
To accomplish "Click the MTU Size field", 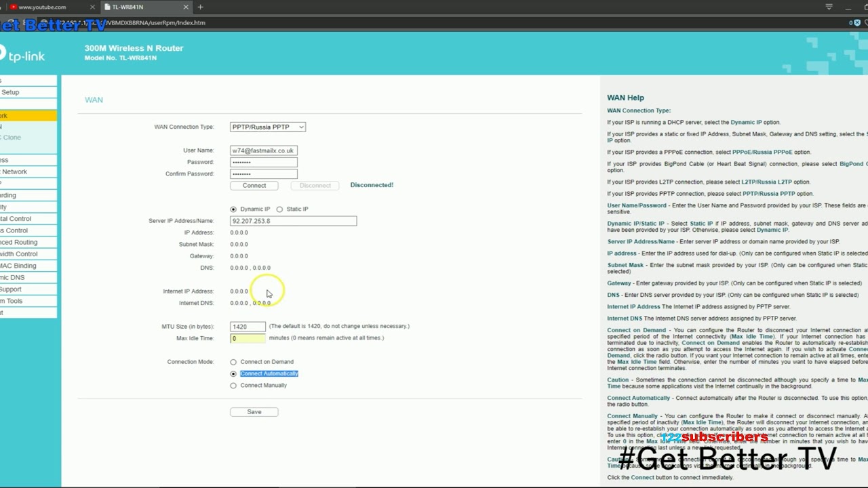I will pyautogui.click(x=248, y=327).
